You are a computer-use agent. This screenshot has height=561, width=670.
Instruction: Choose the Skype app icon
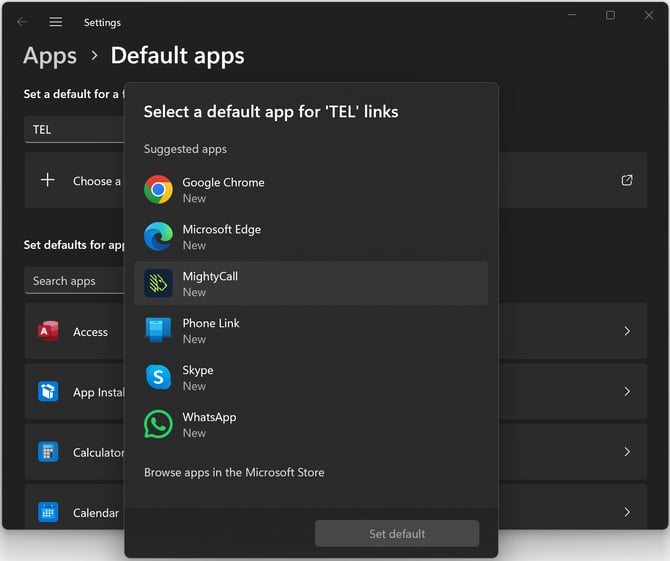pyautogui.click(x=158, y=377)
